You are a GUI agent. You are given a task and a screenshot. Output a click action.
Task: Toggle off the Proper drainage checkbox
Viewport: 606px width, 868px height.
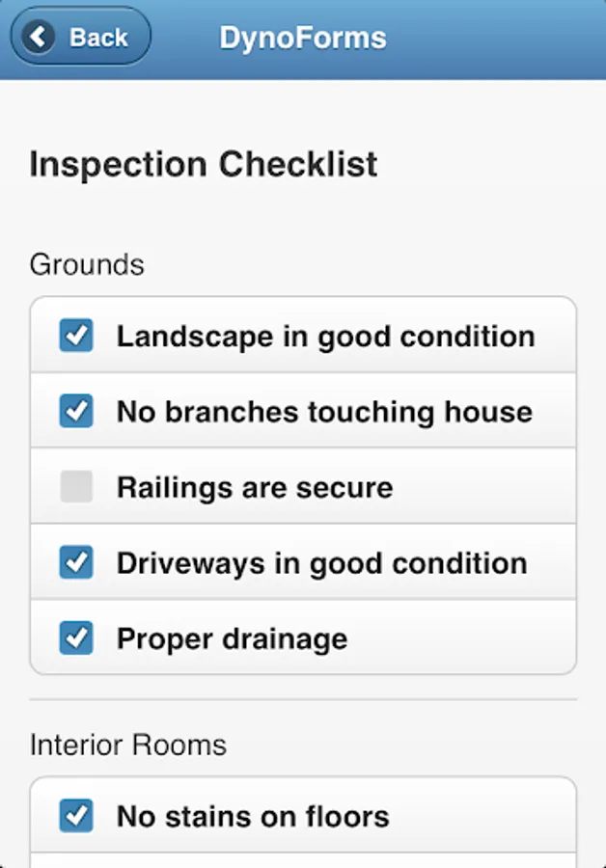point(76,637)
